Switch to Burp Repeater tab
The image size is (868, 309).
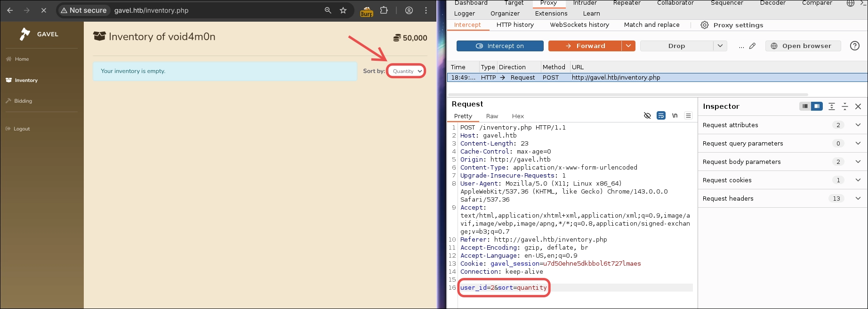click(x=627, y=3)
